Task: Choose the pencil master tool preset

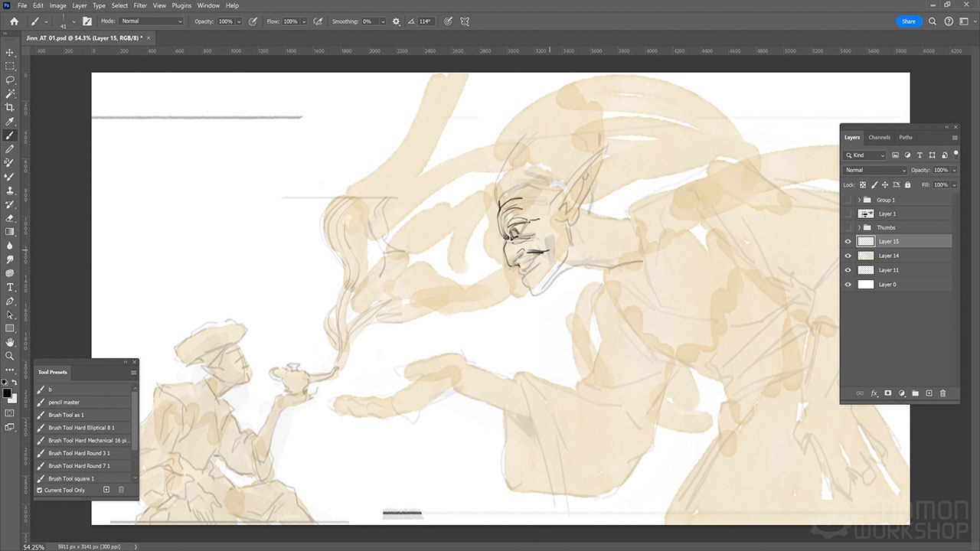Action: (64, 402)
